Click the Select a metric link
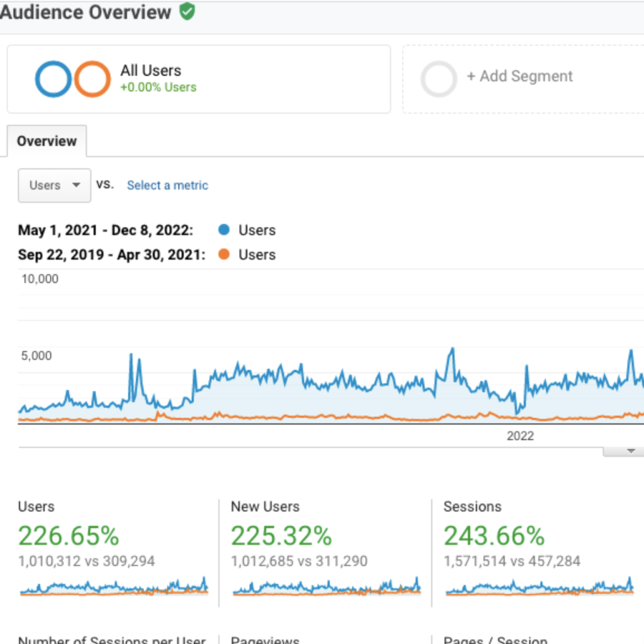Image resolution: width=644 pixels, height=644 pixels. (167, 185)
